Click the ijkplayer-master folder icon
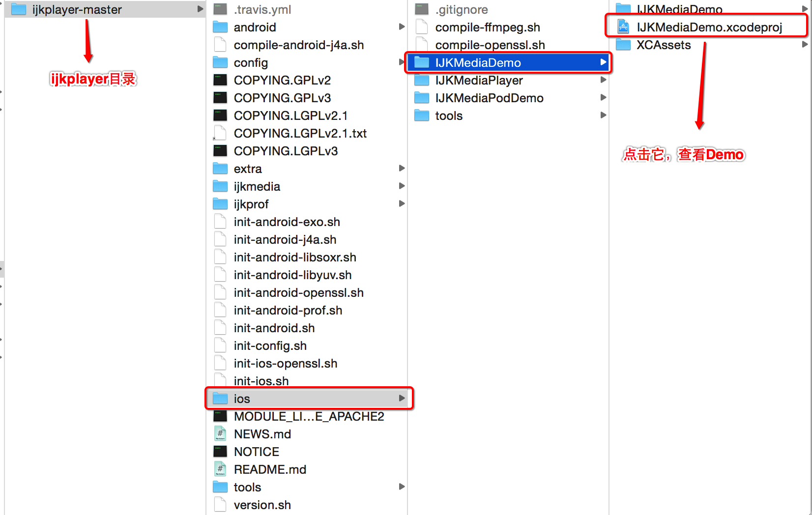This screenshot has width=812, height=515. click(x=19, y=9)
